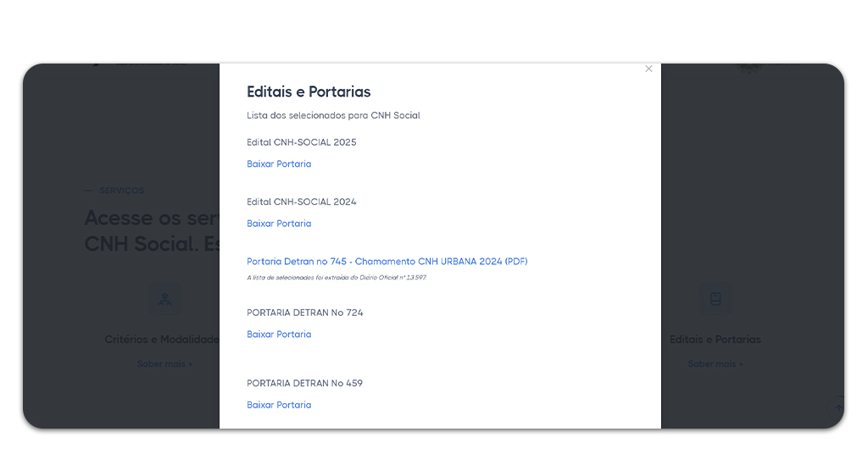Image resolution: width=868 pixels, height=454 pixels.
Task: Close the Editais e Portarias modal
Action: [648, 69]
